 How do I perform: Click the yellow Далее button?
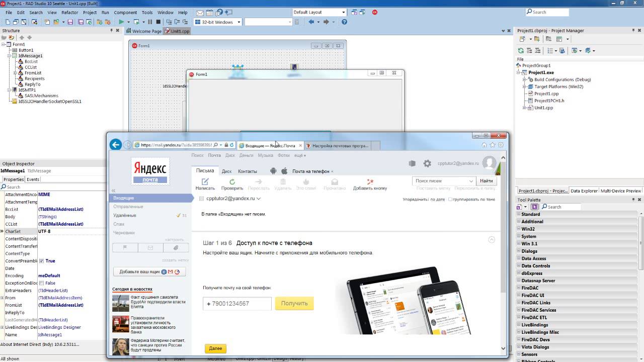215,348
